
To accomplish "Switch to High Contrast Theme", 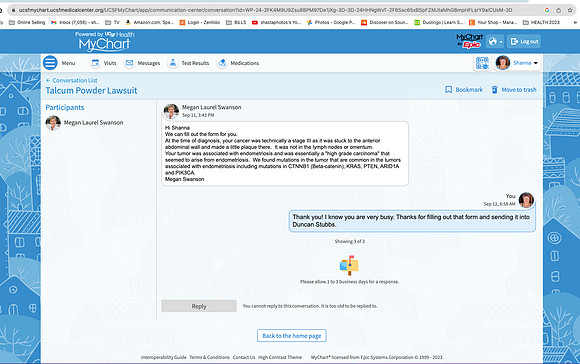I will click(280, 357).
